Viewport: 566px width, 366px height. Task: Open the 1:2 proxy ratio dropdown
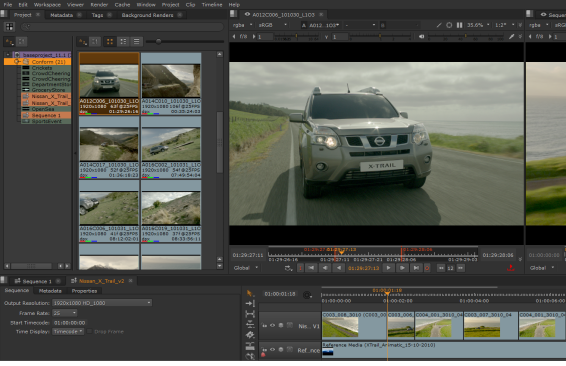point(504,25)
